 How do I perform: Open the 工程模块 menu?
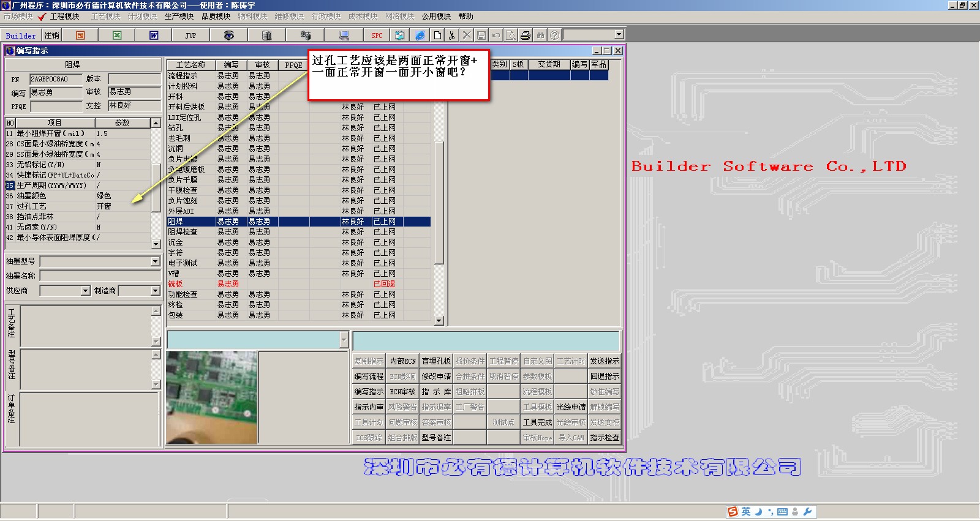point(64,17)
